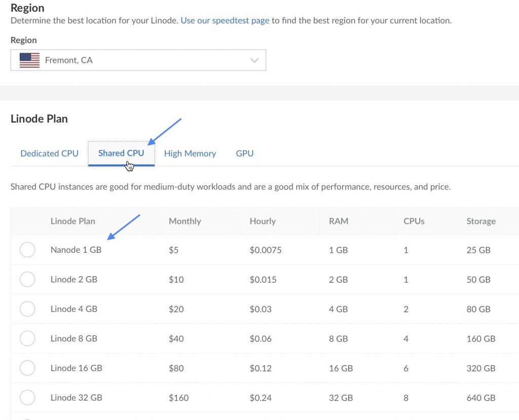Click the US flag icon in Region field

tap(29, 60)
